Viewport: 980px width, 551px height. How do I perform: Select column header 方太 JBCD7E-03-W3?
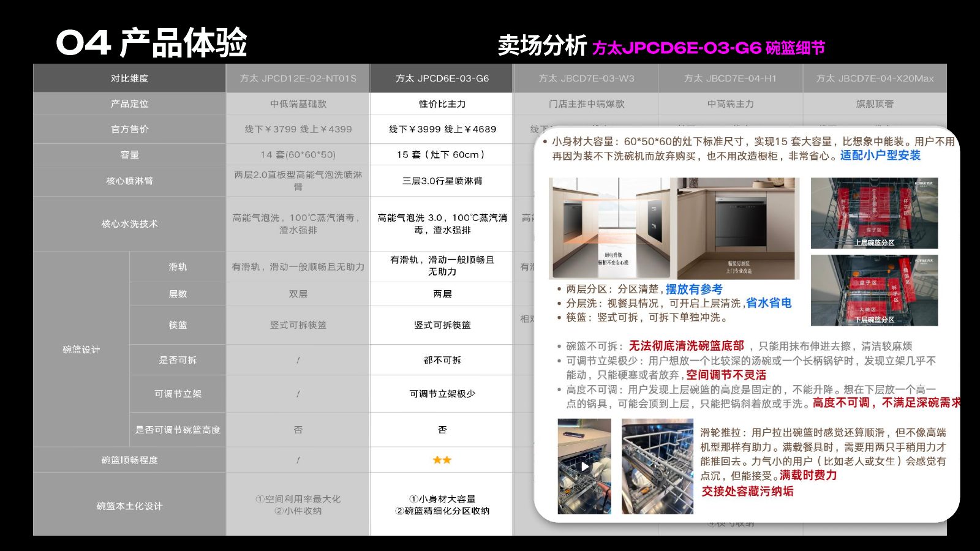pyautogui.click(x=586, y=78)
